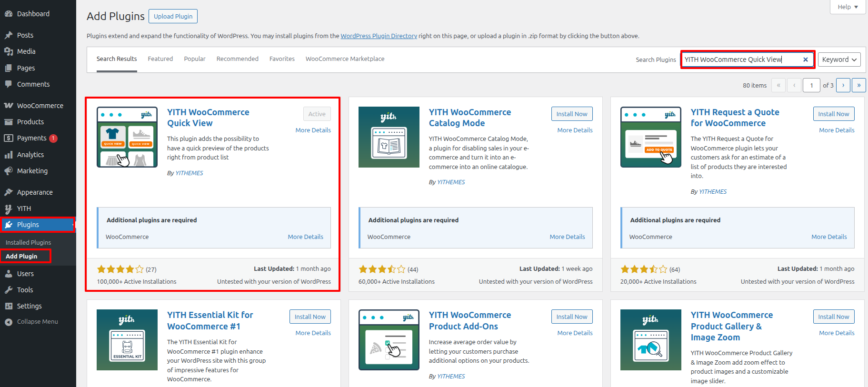Click the Posts pin icon
This screenshot has height=387, width=868.
tap(8, 35)
